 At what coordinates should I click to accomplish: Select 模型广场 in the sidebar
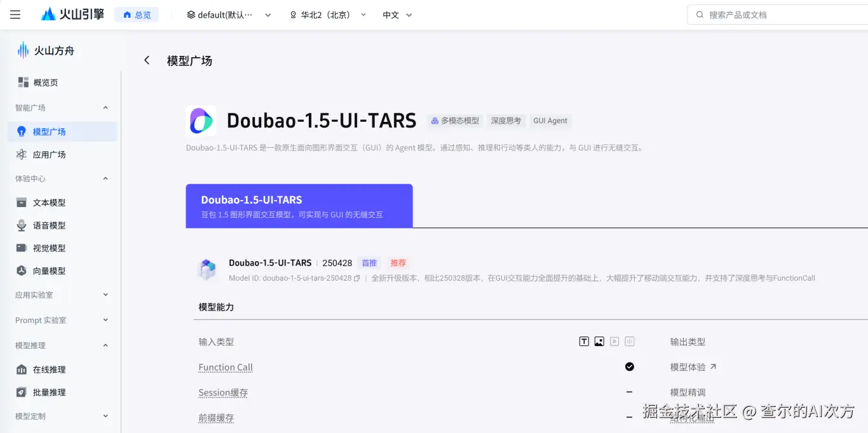pos(62,131)
